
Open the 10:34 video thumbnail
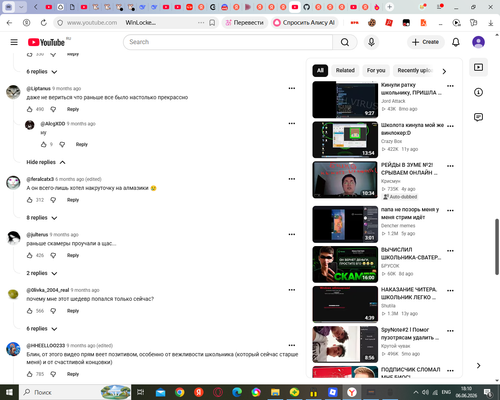(345, 180)
